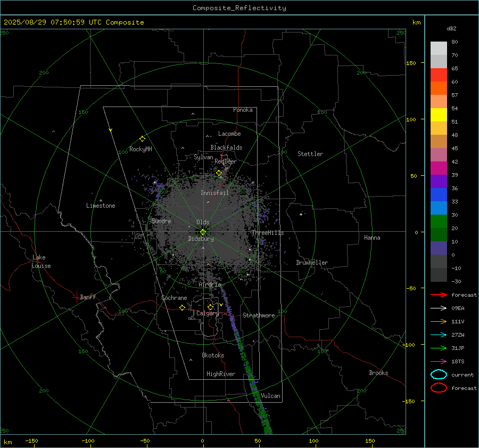Viewport: 479px width, 448px height.
Task: Click the dBZ legend heading
Action: [x=451, y=28]
